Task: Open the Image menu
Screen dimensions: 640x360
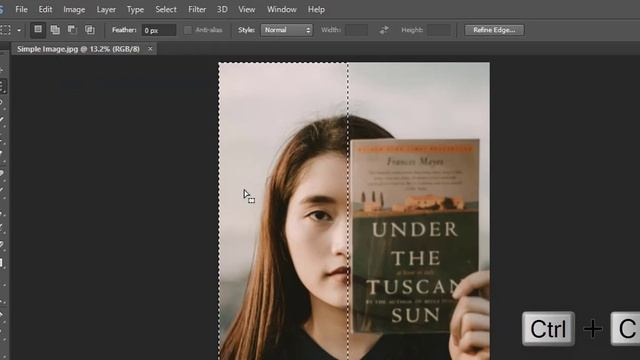Action: [74, 9]
